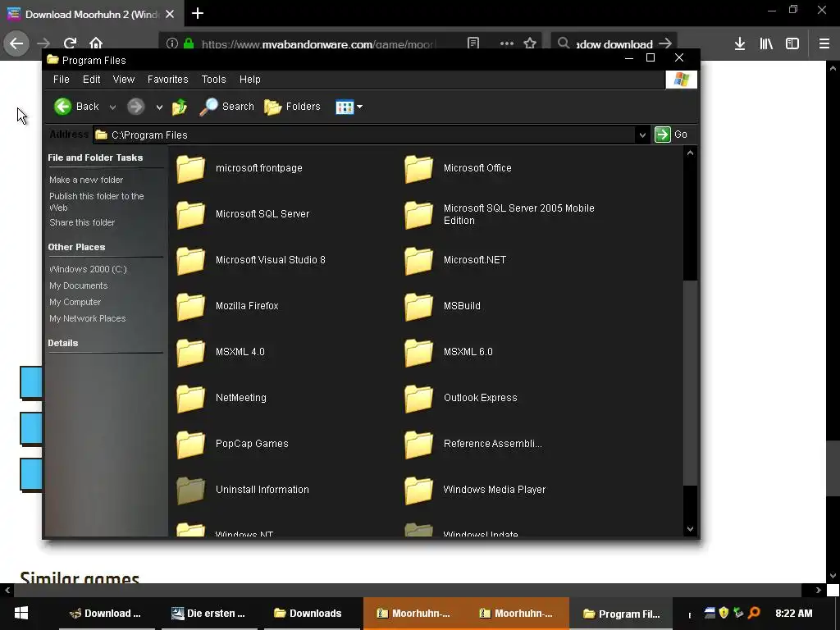Select the PopCap Games folder icon
This screenshot has height=630, width=840.
(x=190, y=445)
